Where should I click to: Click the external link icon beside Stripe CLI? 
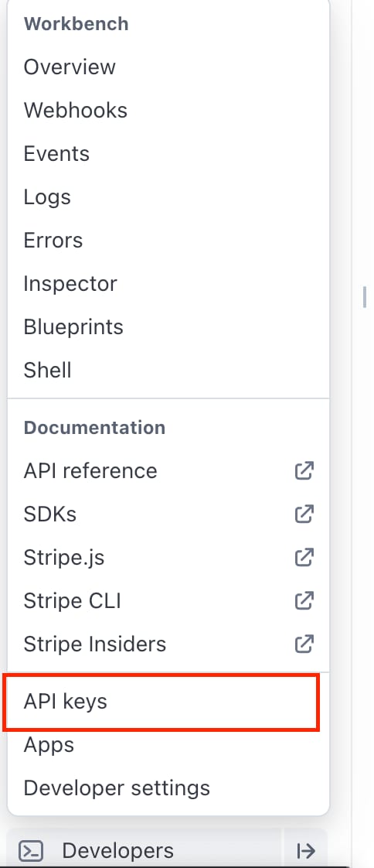point(304,600)
